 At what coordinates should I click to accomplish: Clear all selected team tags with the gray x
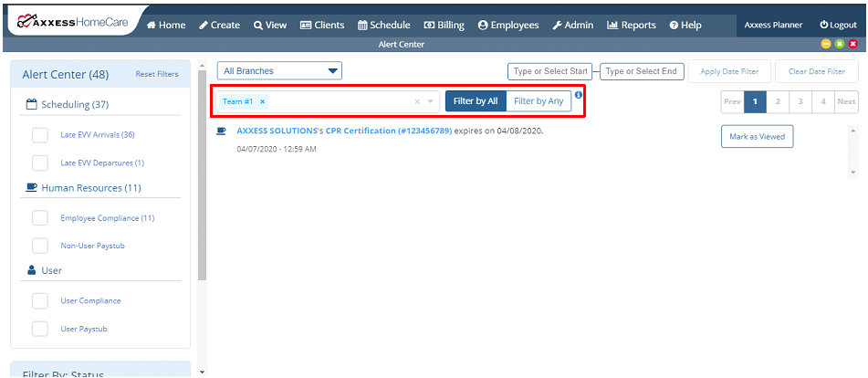point(417,101)
